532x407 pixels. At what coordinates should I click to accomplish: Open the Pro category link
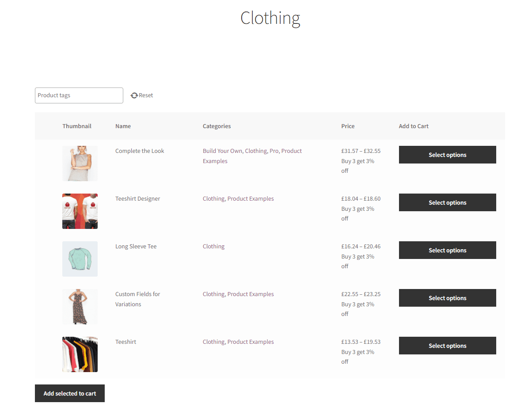[274, 151]
